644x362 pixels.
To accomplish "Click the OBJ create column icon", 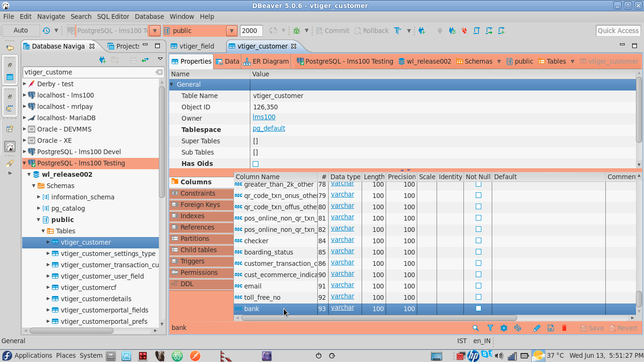I will coord(550,328).
